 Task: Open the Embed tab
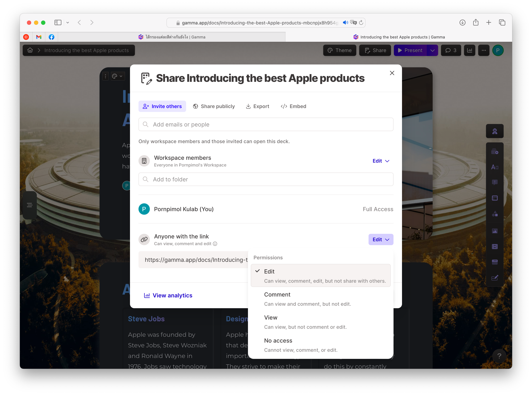click(x=293, y=106)
